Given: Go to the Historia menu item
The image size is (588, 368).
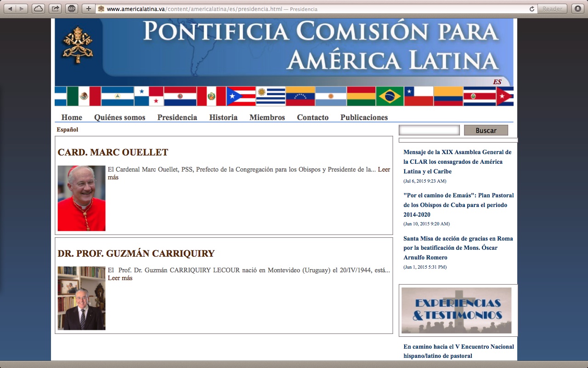Looking at the screenshot, I should pos(223,117).
